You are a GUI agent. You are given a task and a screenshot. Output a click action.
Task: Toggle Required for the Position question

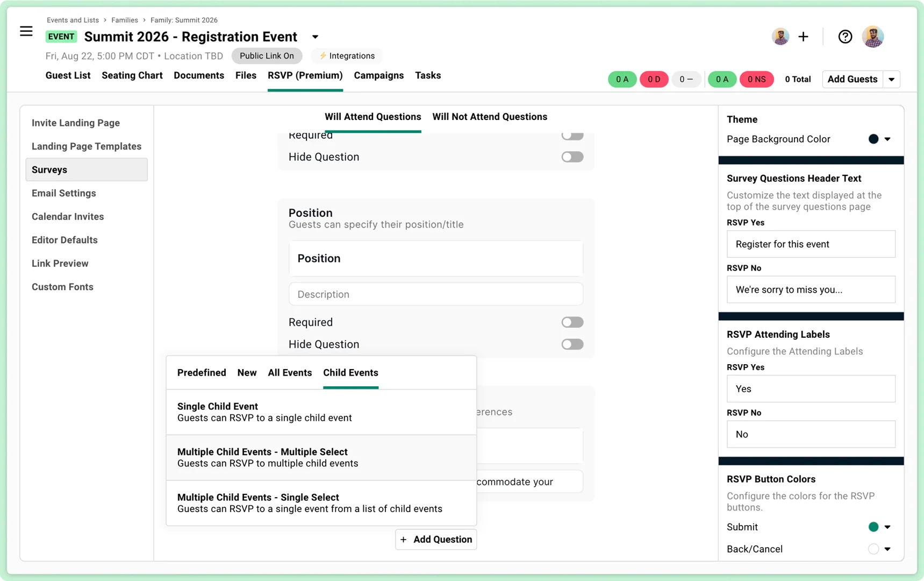pyautogui.click(x=572, y=322)
